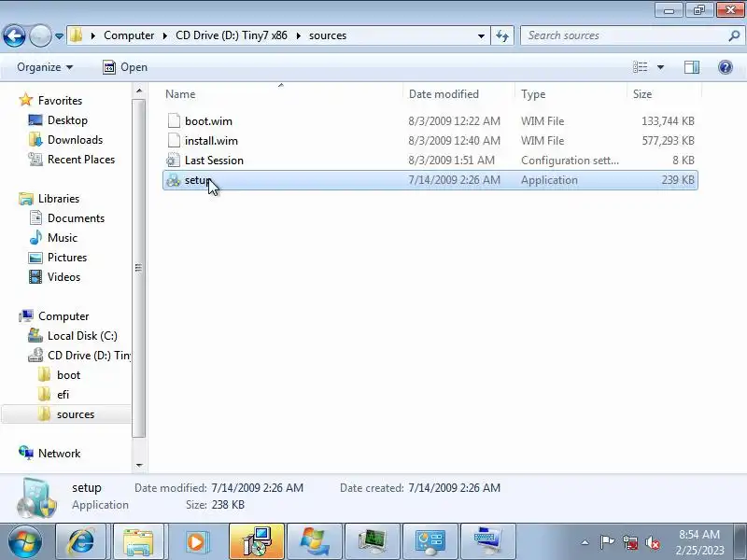This screenshot has height=560, width=747.
Task: Click the muted volume tray icon
Action: [x=652, y=542]
